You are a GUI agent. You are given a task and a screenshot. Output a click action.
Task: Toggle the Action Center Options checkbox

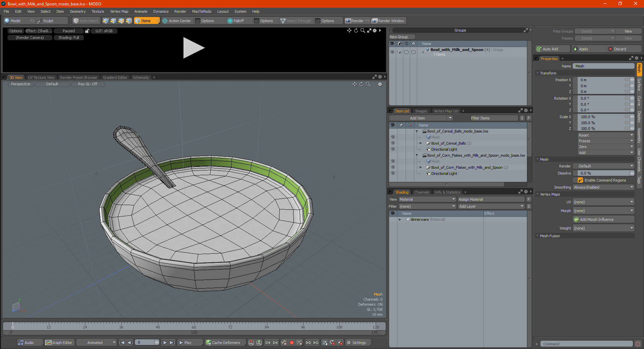click(198, 21)
